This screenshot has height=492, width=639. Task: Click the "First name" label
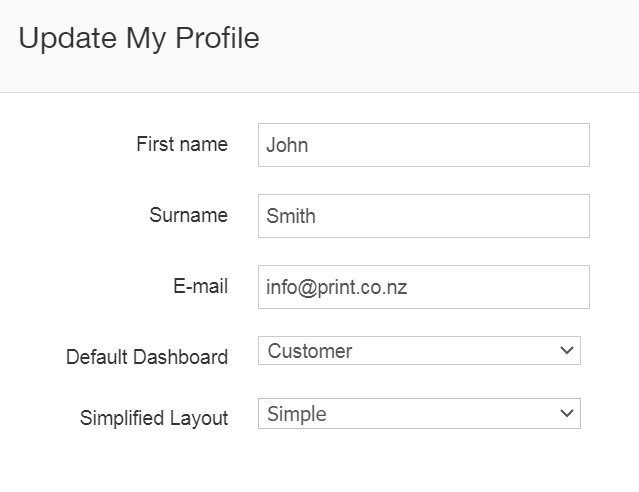click(182, 144)
